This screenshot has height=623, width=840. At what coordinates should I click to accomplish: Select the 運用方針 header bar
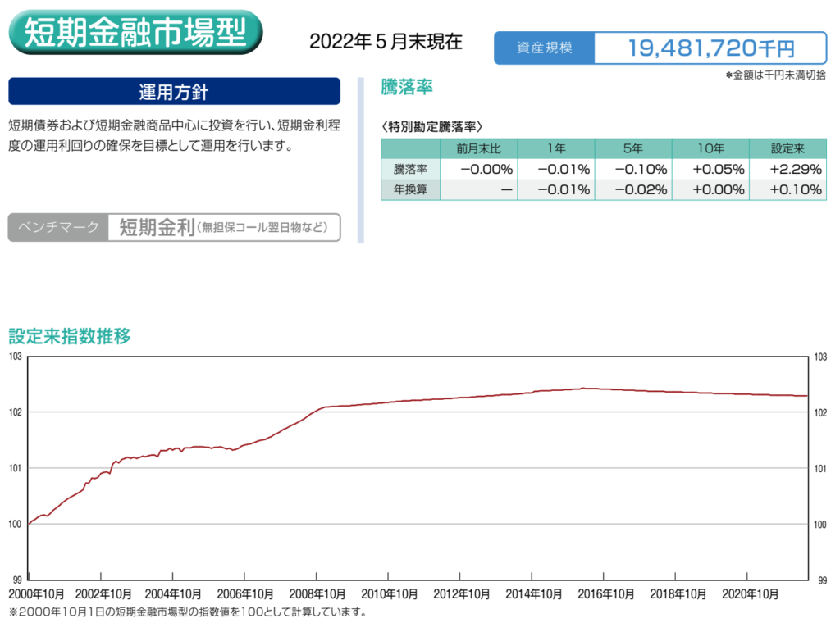[x=174, y=91]
